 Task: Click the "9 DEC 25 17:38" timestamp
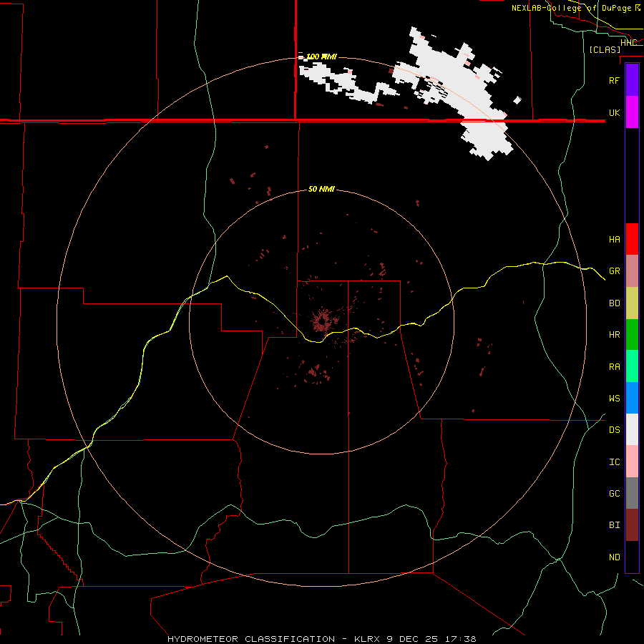pyautogui.click(x=431, y=639)
